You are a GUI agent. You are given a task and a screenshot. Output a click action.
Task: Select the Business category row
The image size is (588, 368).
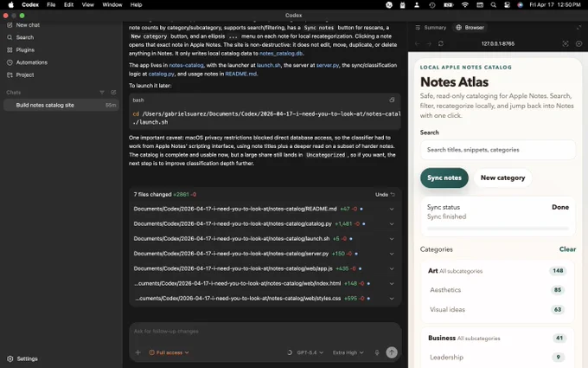[497, 338]
